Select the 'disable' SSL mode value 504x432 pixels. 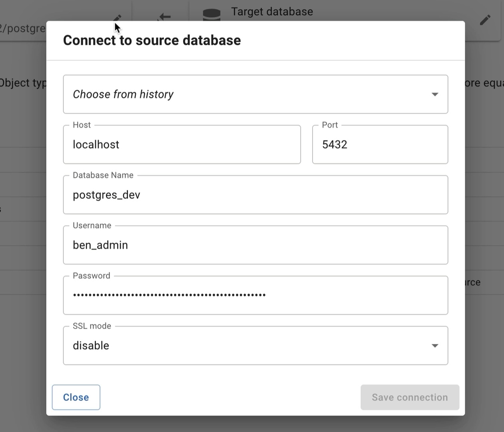[x=91, y=346]
